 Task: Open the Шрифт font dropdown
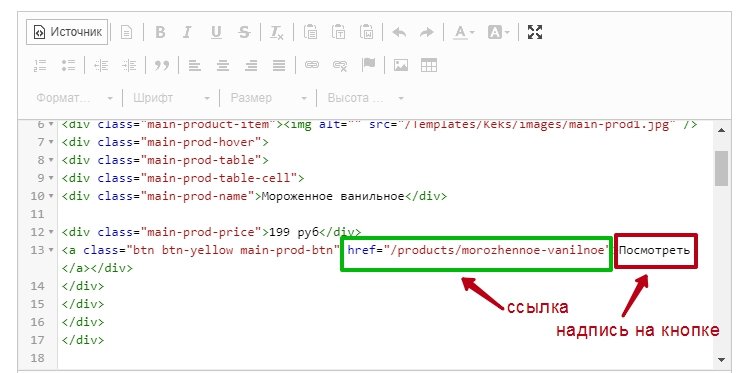(171, 98)
